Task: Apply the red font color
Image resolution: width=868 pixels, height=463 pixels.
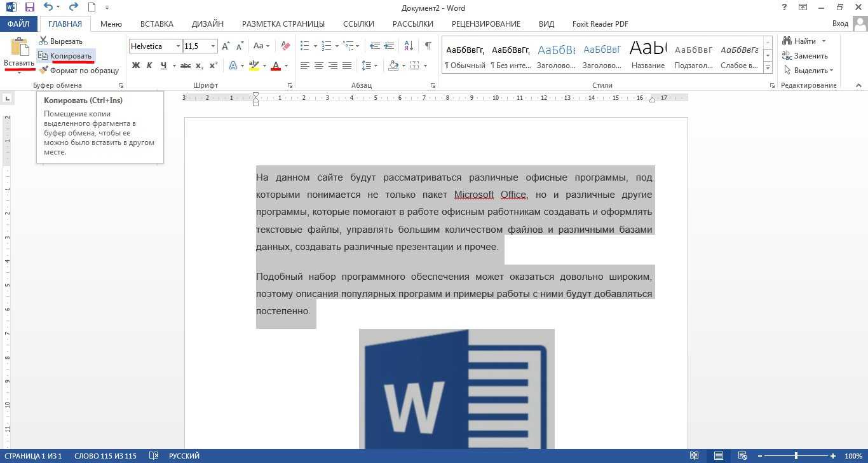Action: pyautogui.click(x=276, y=66)
